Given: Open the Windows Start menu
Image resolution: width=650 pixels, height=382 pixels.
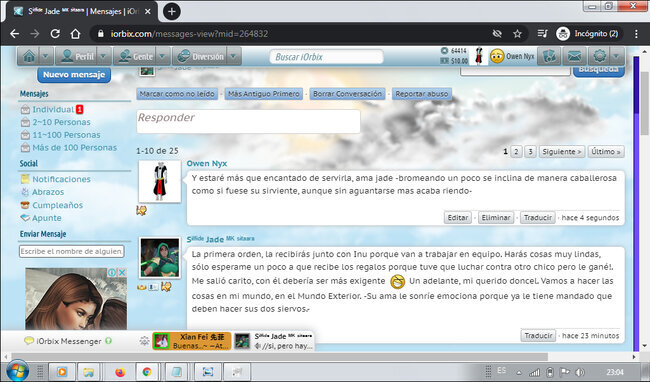Looking at the screenshot, I should pyautogui.click(x=17, y=371).
